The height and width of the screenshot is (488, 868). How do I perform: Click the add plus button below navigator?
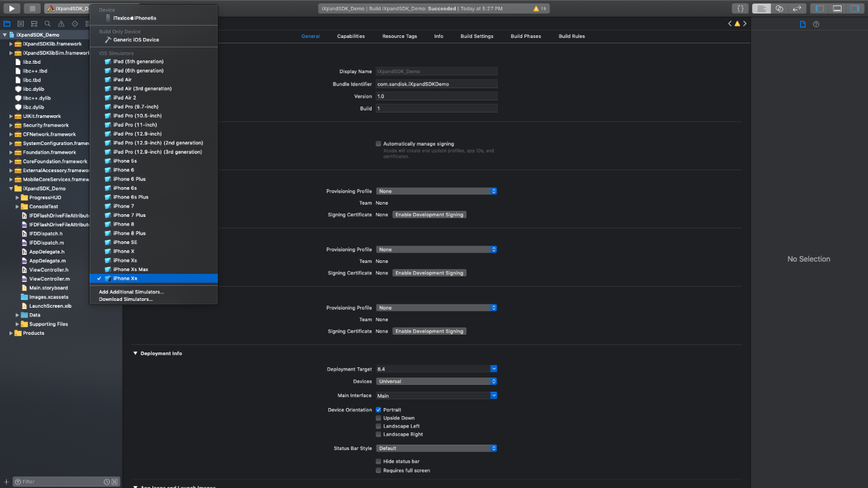pyautogui.click(x=7, y=482)
